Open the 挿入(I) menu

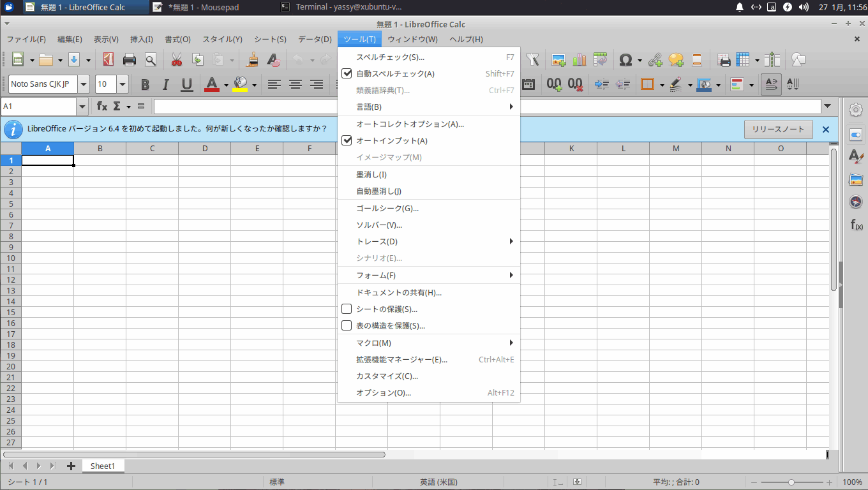tap(142, 39)
